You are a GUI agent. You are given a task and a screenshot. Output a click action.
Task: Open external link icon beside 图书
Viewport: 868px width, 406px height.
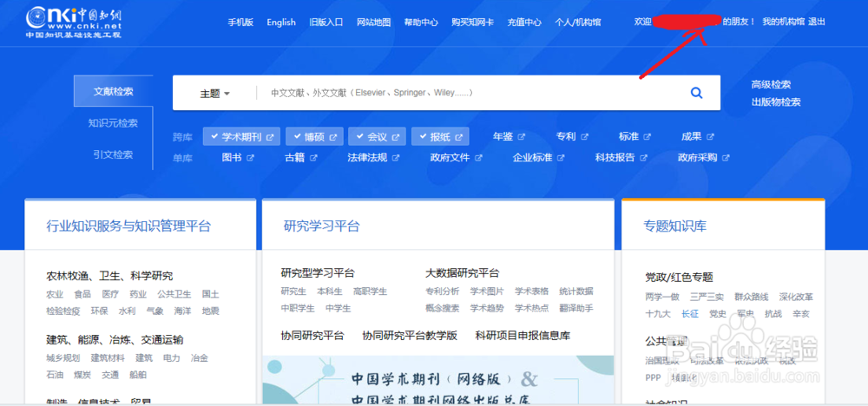[250, 158]
